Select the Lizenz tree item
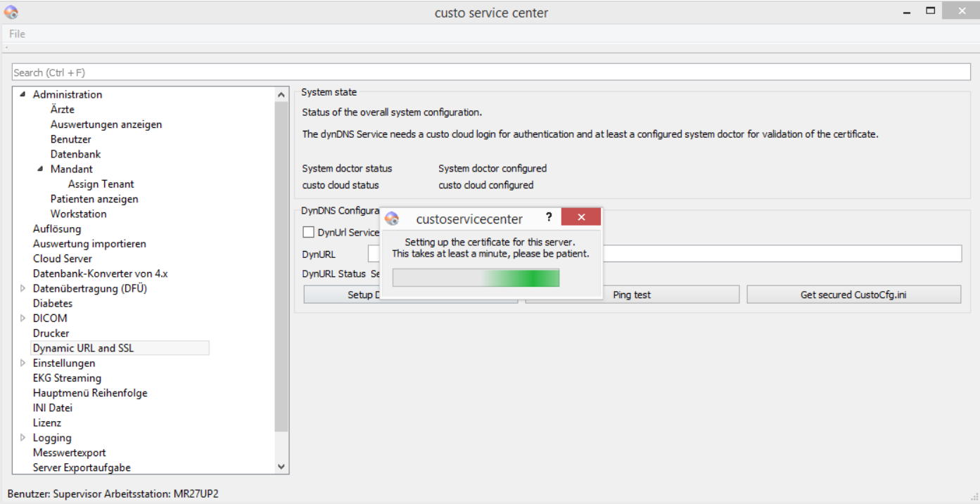Screen dimensions: 980x504 tap(47, 423)
